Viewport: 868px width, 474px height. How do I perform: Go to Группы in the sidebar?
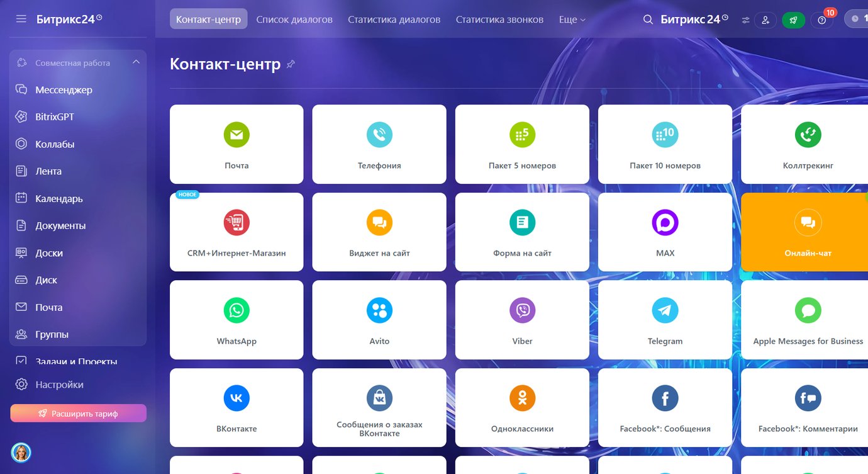point(78,334)
